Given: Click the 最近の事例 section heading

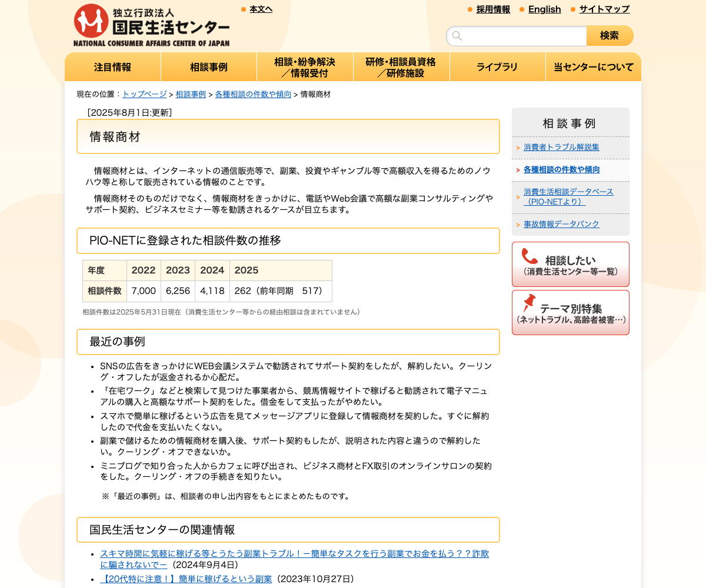Looking at the screenshot, I should pyautogui.click(x=288, y=342).
